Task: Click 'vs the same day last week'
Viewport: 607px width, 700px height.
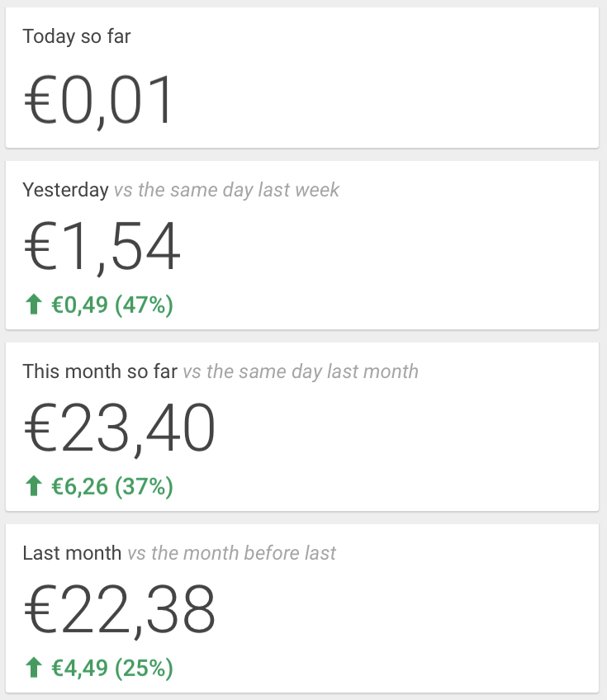Action: point(226,190)
